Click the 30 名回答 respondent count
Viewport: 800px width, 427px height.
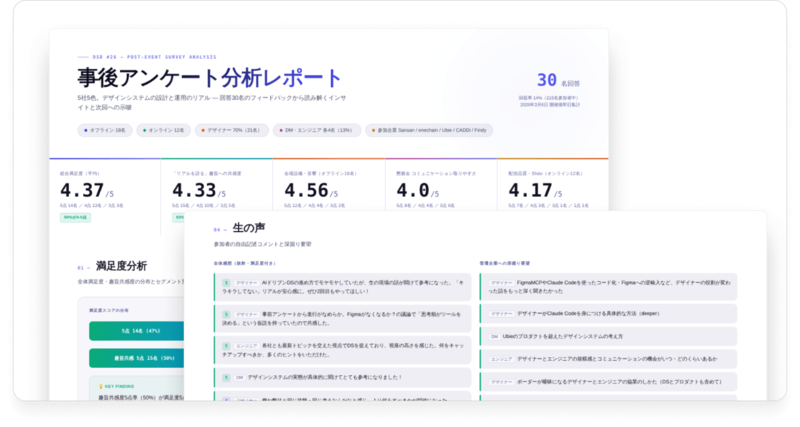point(558,80)
